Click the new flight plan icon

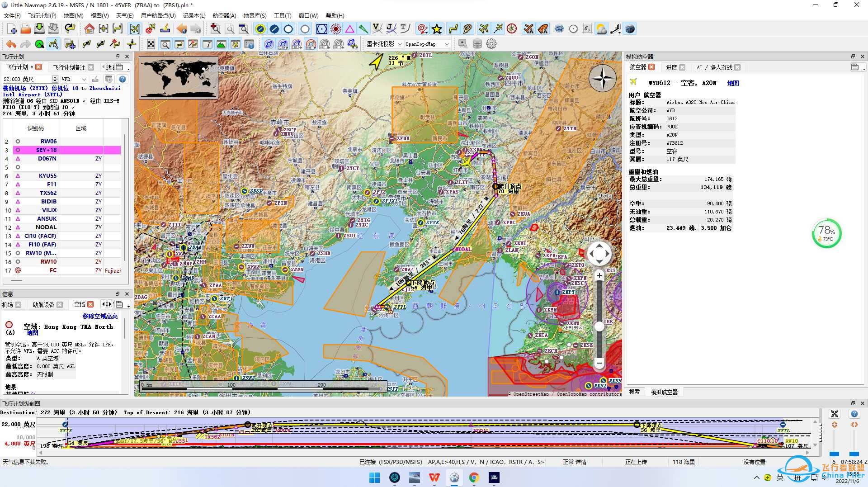pyautogui.click(x=12, y=29)
